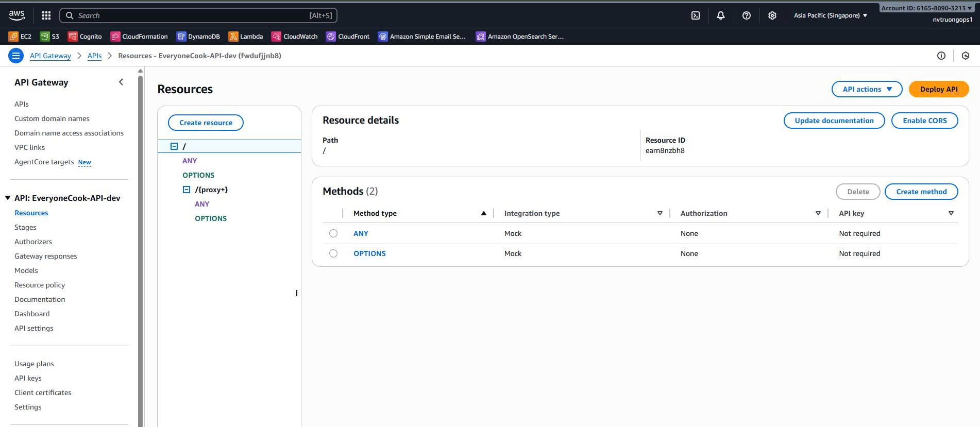Sort by Method type column arrow
The width and height of the screenshot is (980, 427).
point(483,213)
